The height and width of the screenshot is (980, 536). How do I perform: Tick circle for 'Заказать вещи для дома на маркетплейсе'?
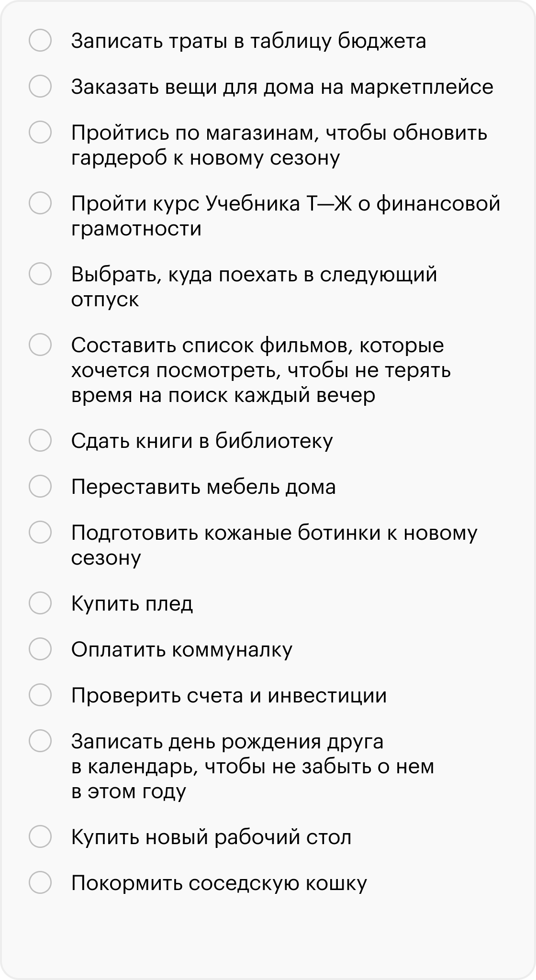40,86
